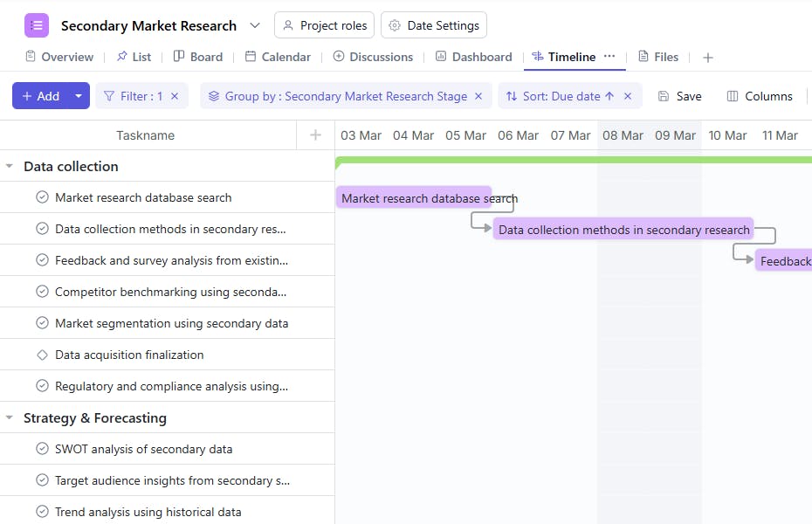The image size is (812, 524).
Task: Open the Date Settings gear button
Action: tap(434, 25)
